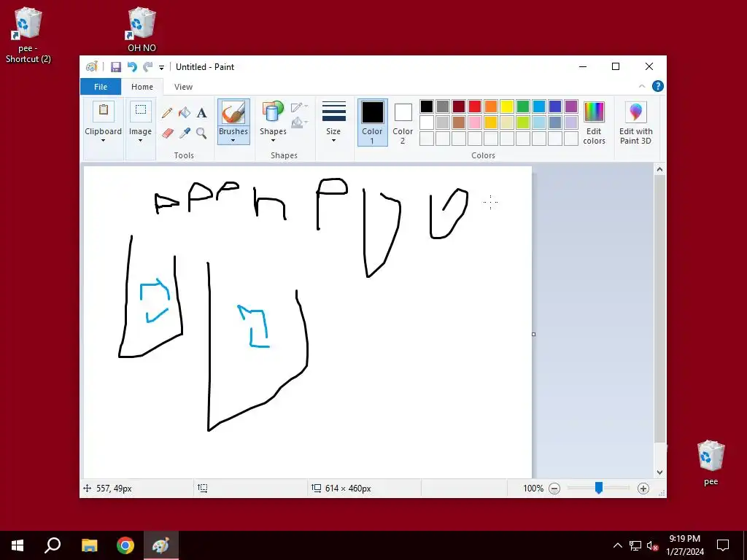Open the File menu
Viewport: 747px width, 560px height.
tap(101, 87)
